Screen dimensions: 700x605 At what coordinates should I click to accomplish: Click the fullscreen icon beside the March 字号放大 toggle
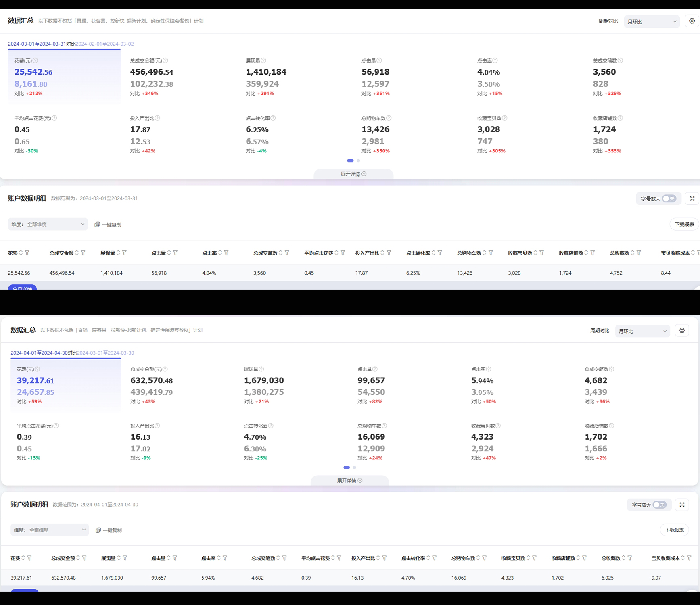click(692, 198)
